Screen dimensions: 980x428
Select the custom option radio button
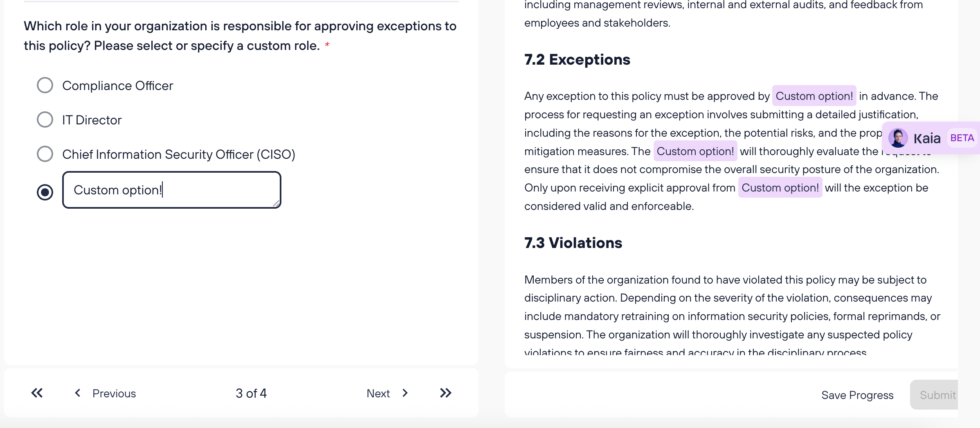point(45,192)
